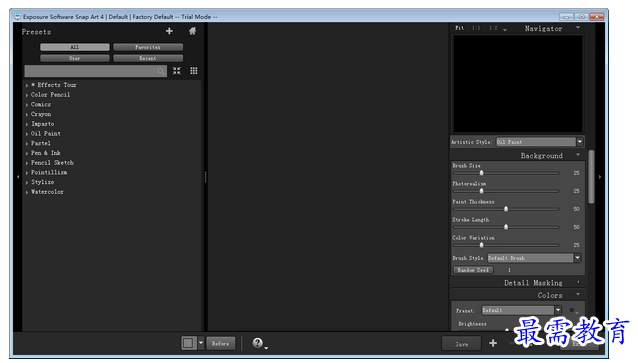
Task: Select the Recent presets filter tab
Action: click(x=148, y=58)
